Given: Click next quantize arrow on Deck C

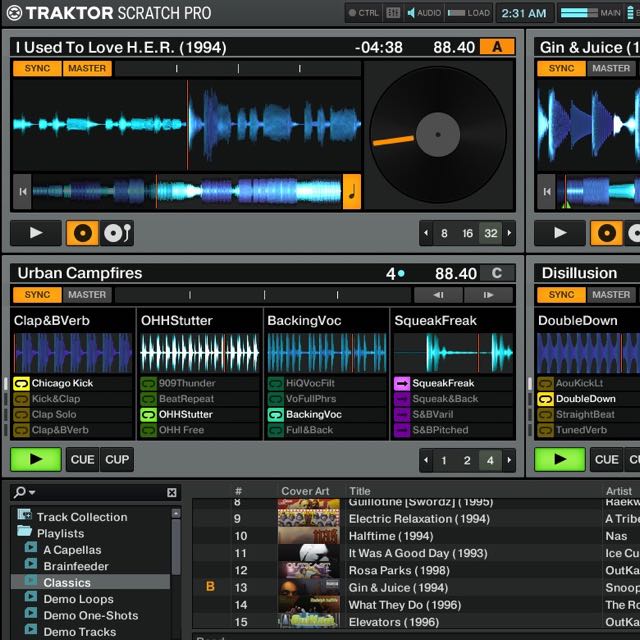Looking at the screenshot, I should tap(509, 460).
